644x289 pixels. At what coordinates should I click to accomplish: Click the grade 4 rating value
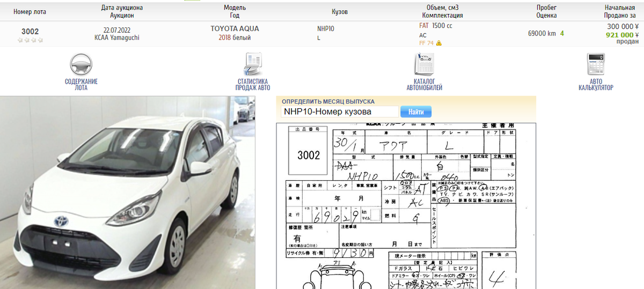pyautogui.click(x=562, y=33)
